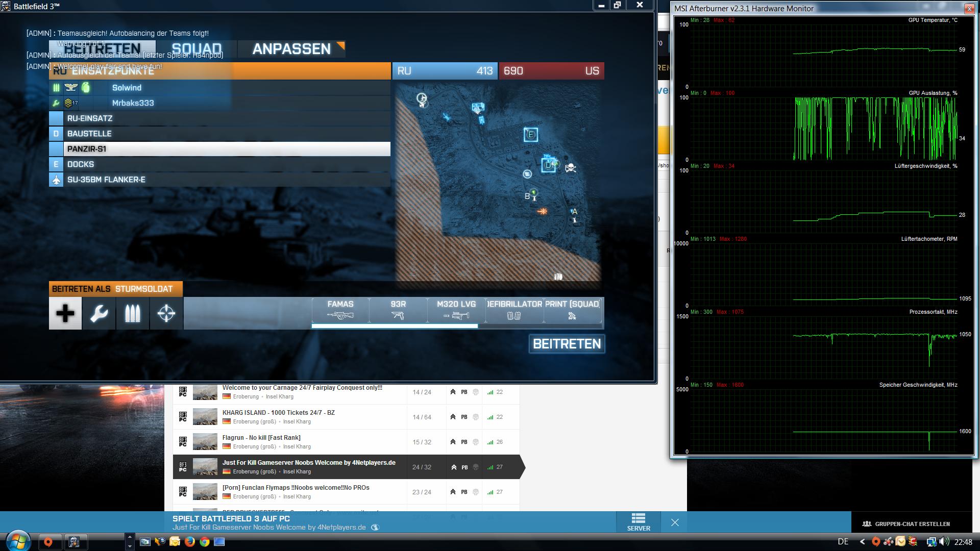The image size is (980, 551).
Task: Select SU-35BM FLANKER-E spawn entry
Action: click(219, 180)
